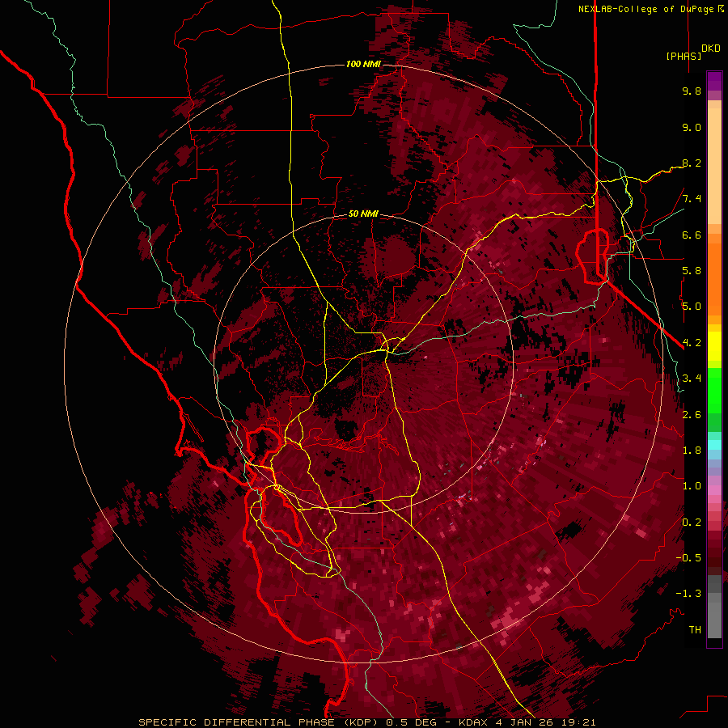Click the 9.0 value on the color scale
Screen dimensions: 728x728
(692, 127)
